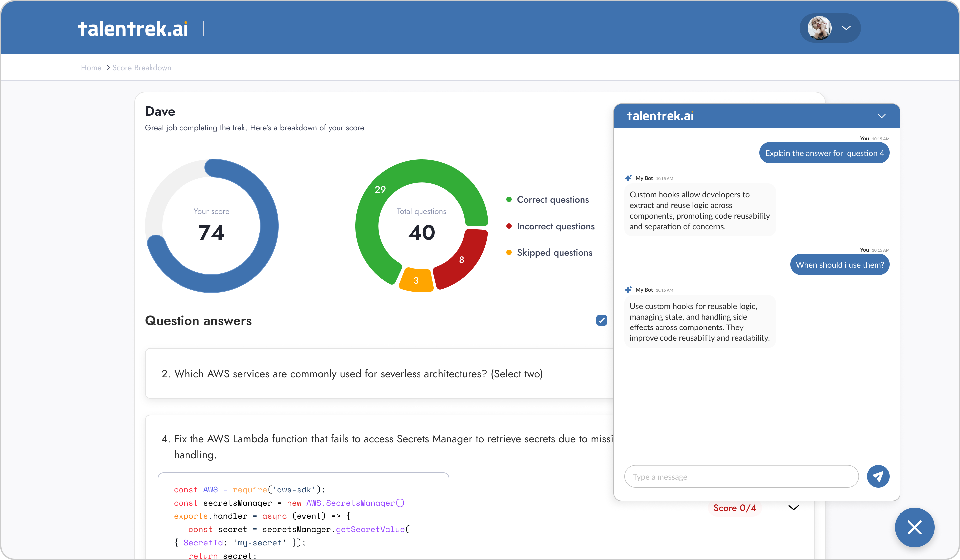Click the 'When should i use them?' message
The height and width of the screenshot is (560, 960).
[x=840, y=265]
